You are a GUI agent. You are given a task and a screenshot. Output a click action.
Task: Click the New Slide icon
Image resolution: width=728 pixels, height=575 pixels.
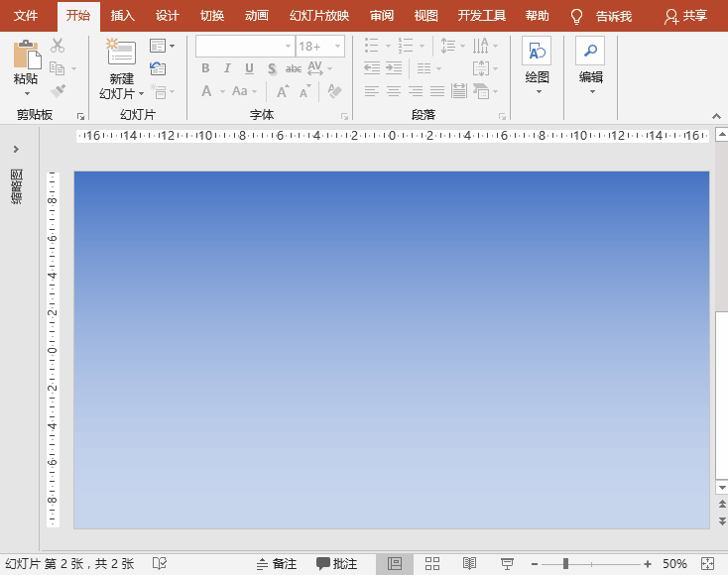[121, 52]
